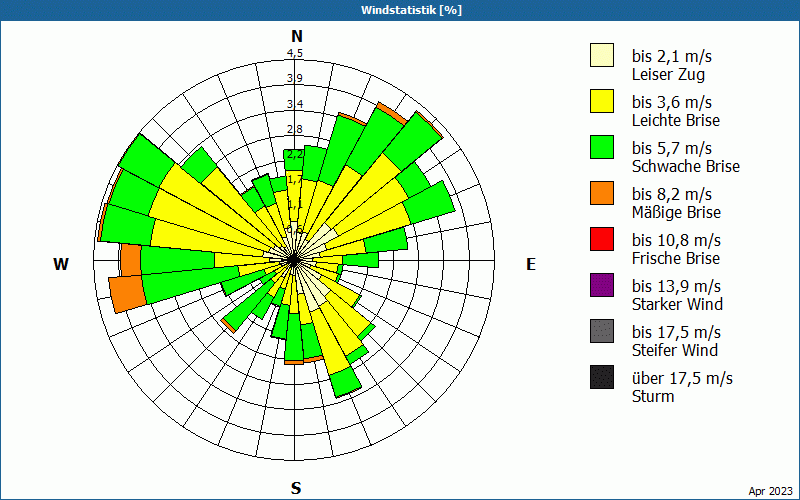Click the black center point of the wind rose
This screenshot has width=800, height=500.
click(294, 260)
